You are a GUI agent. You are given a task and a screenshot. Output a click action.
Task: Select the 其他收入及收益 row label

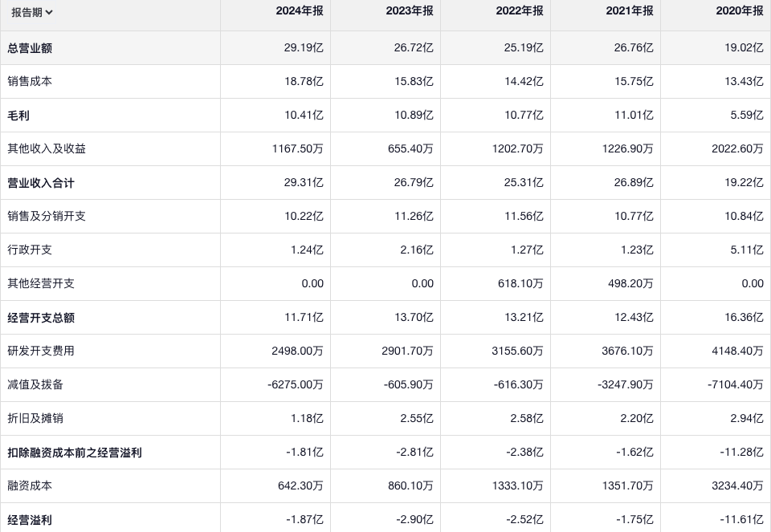47,149
